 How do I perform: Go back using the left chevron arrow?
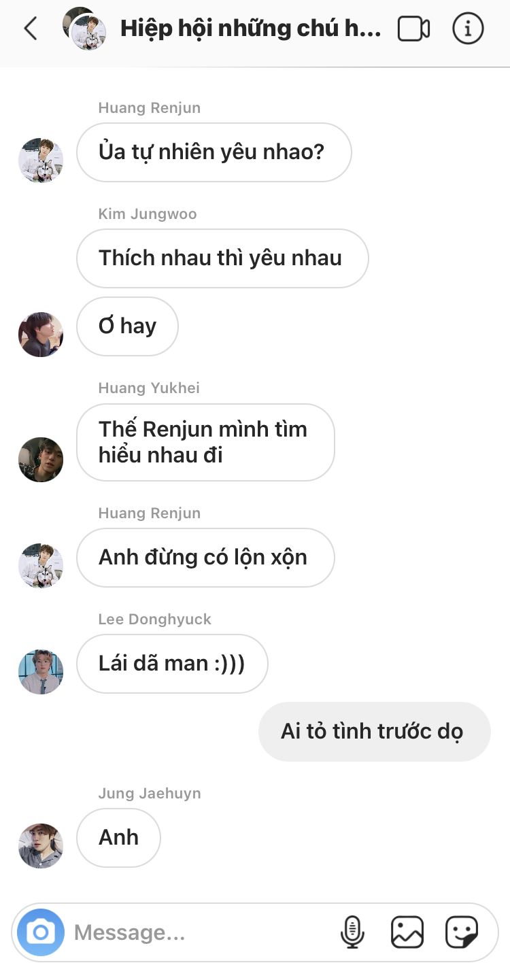[x=30, y=29]
